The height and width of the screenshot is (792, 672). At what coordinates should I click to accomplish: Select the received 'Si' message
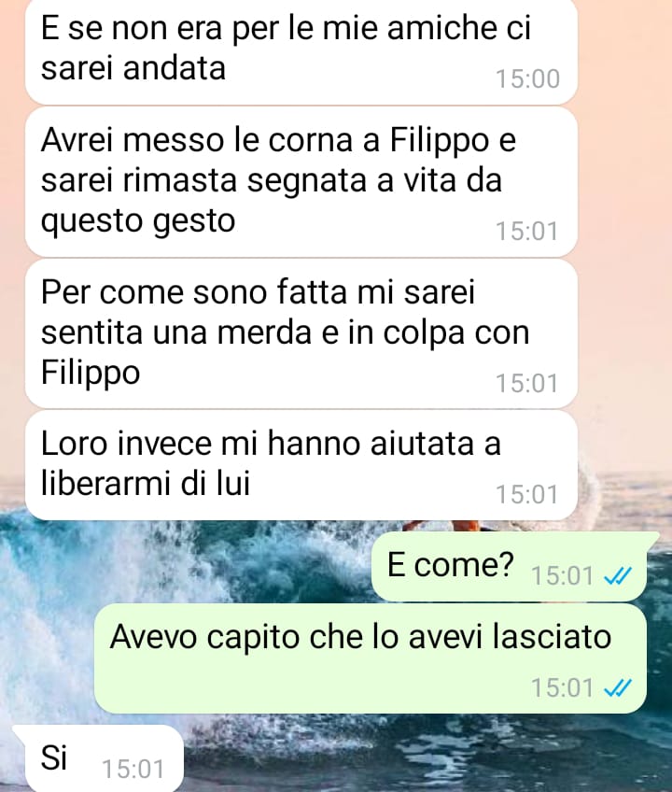(x=97, y=758)
